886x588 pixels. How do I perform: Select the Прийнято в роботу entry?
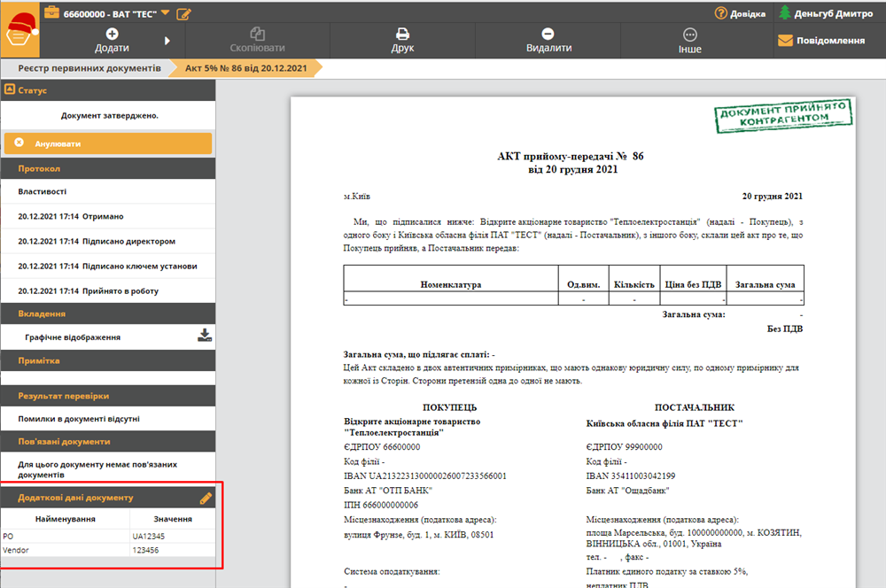pos(108,290)
